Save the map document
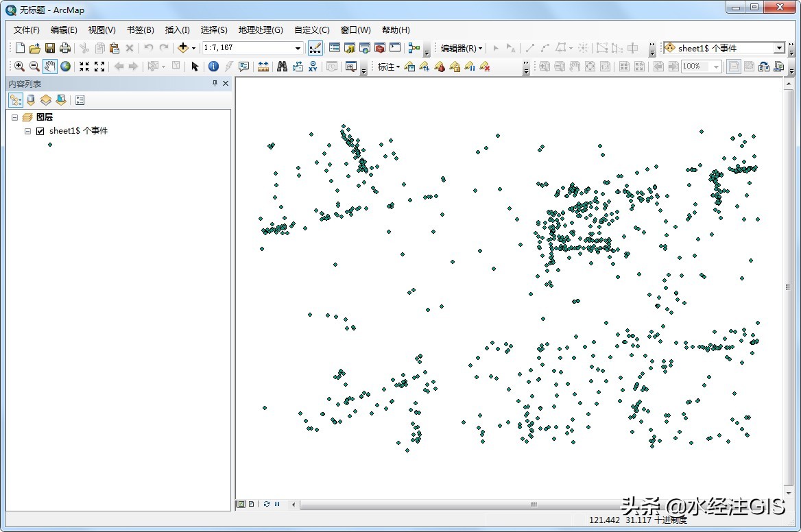801x532 pixels. [50, 48]
